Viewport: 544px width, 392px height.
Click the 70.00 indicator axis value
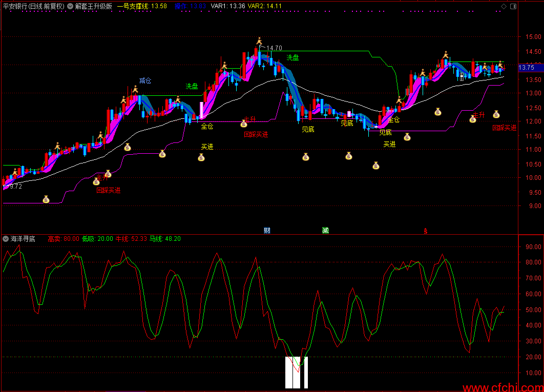click(x=533, y=278)
